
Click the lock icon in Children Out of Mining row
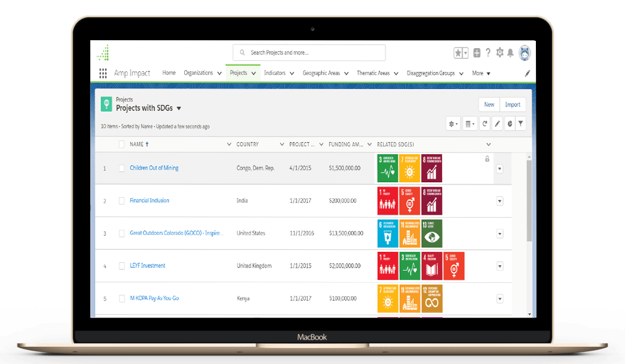[487, 159]
